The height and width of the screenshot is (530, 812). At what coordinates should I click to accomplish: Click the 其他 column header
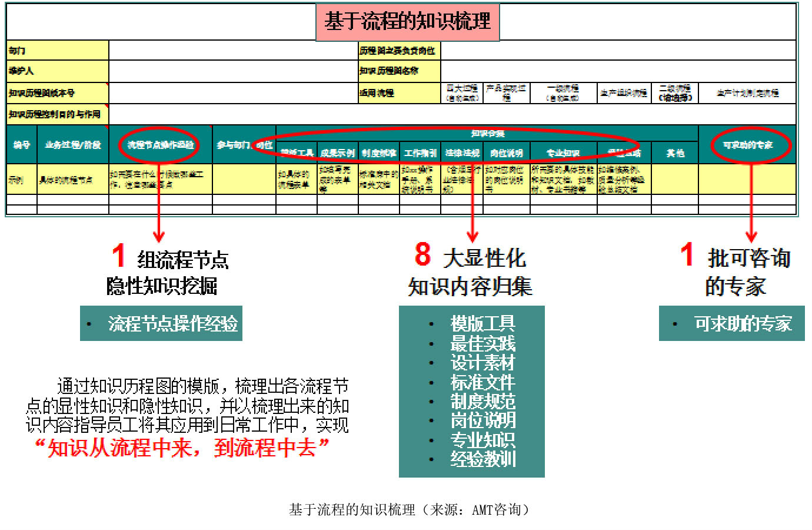[675, 153]
